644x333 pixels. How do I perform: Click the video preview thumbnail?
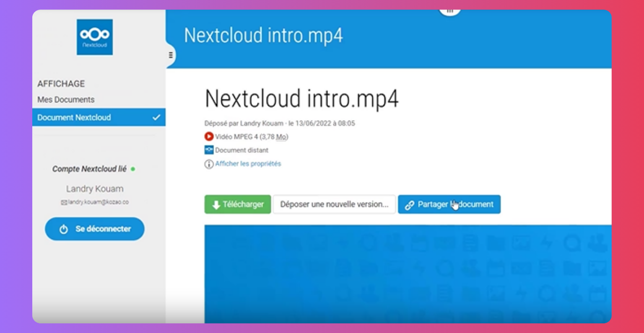tap(408, 274)
